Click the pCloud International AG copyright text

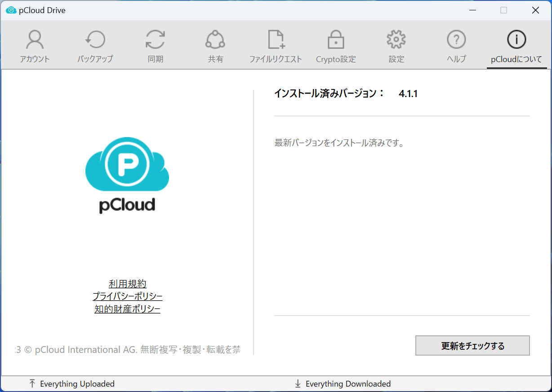pos(127,350)
